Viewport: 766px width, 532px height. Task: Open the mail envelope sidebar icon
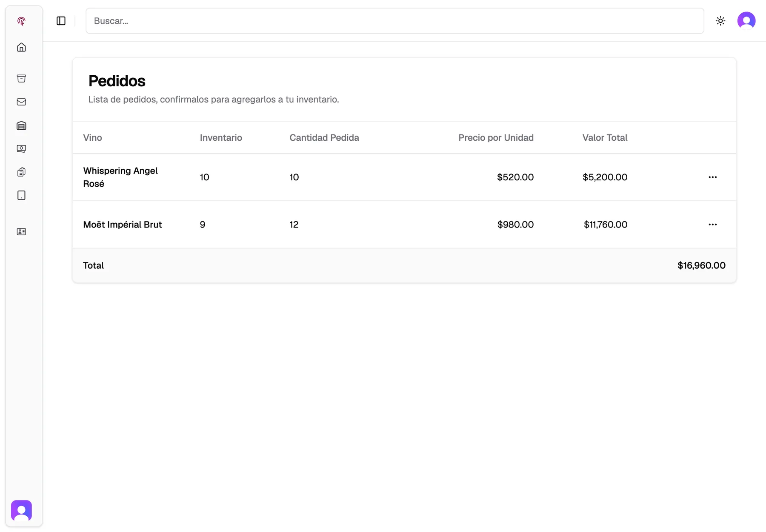tap(21, 102)
